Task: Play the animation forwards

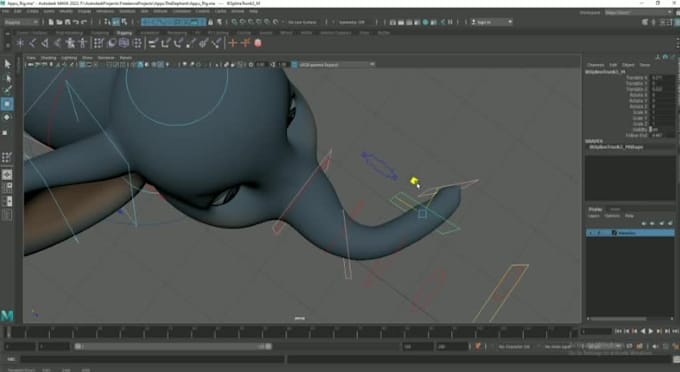Action: (651, 331)
